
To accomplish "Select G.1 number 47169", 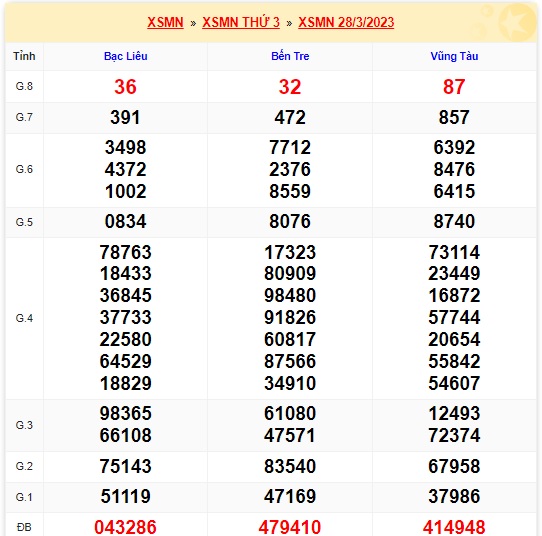I will tap(290, 497).
